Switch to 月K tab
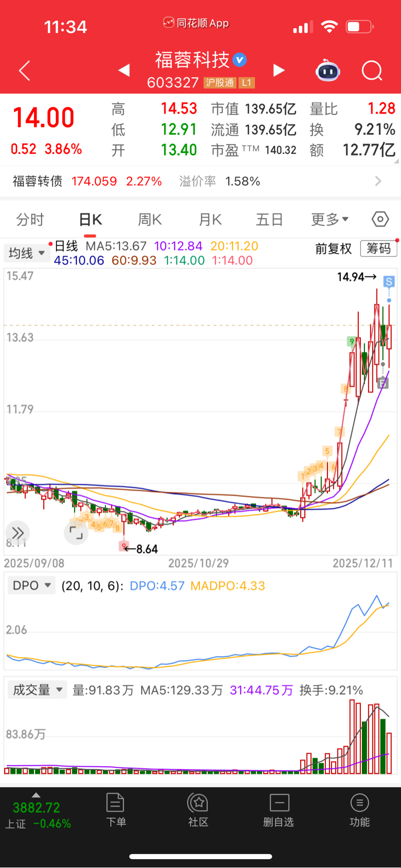This screenshot has height=868, width=401. click(x=210, y=220)
